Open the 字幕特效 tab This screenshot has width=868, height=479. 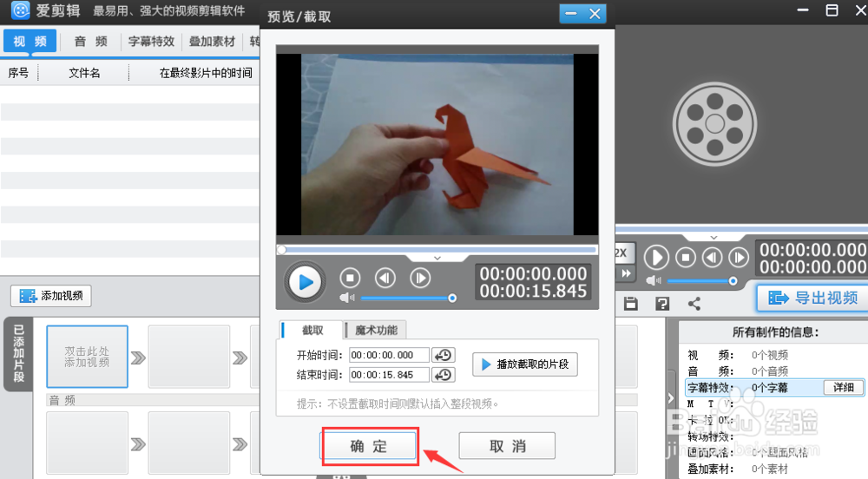tap(151, 42)
